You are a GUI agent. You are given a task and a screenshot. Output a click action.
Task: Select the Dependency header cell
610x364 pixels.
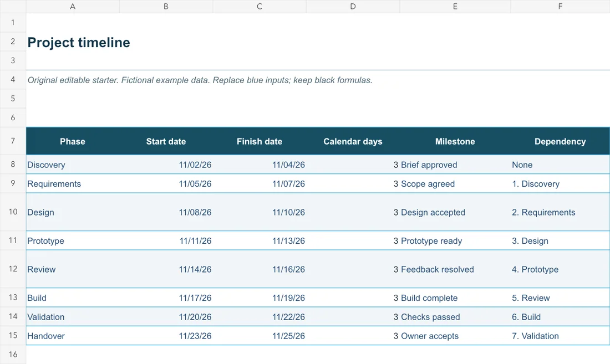point(560,141)
